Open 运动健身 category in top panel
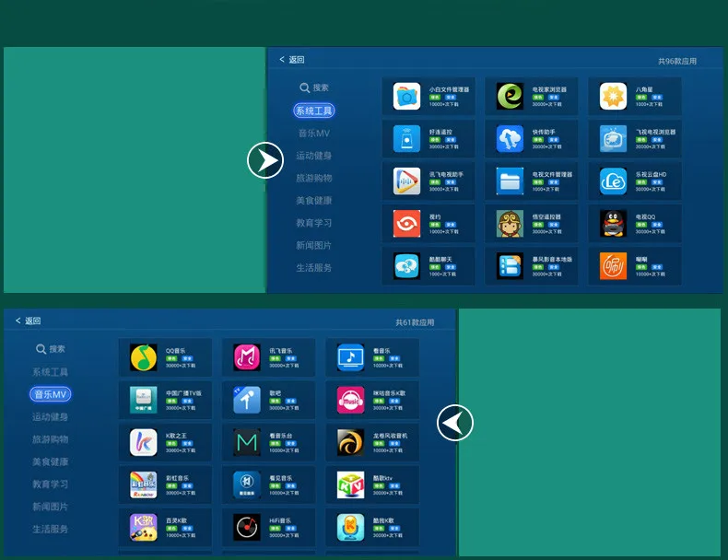Viewport: 728px width, 560px height. click(x=314, y=156)
